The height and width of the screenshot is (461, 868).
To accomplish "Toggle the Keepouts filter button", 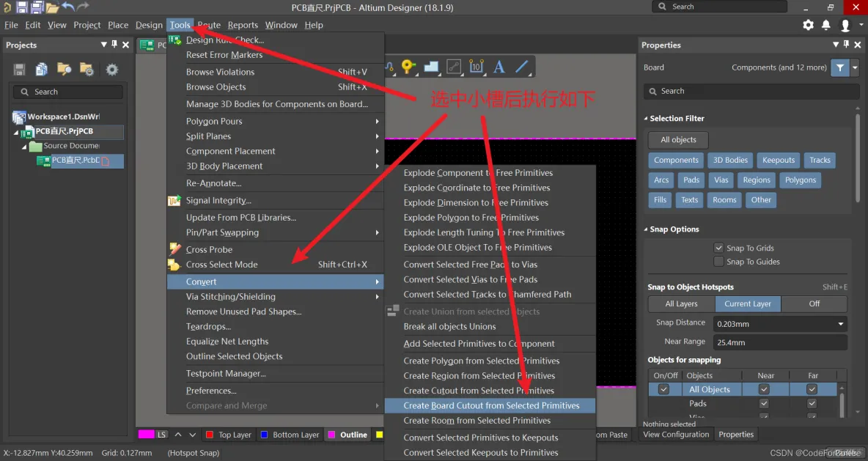I will click(x=779, y=160).
